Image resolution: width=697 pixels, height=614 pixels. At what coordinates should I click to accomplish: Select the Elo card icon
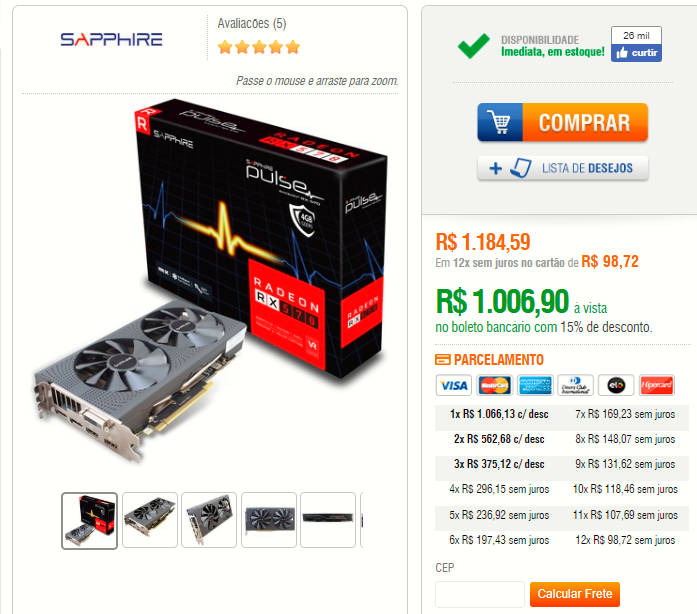tap(616, 385)
